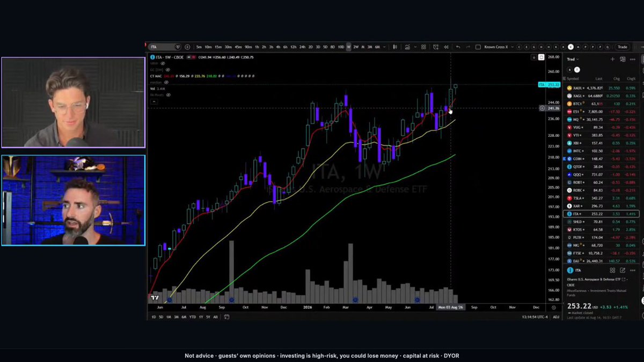The image size is (644, 362).
Task: Click the bar replay rewind icon
Action: (447, 47)
